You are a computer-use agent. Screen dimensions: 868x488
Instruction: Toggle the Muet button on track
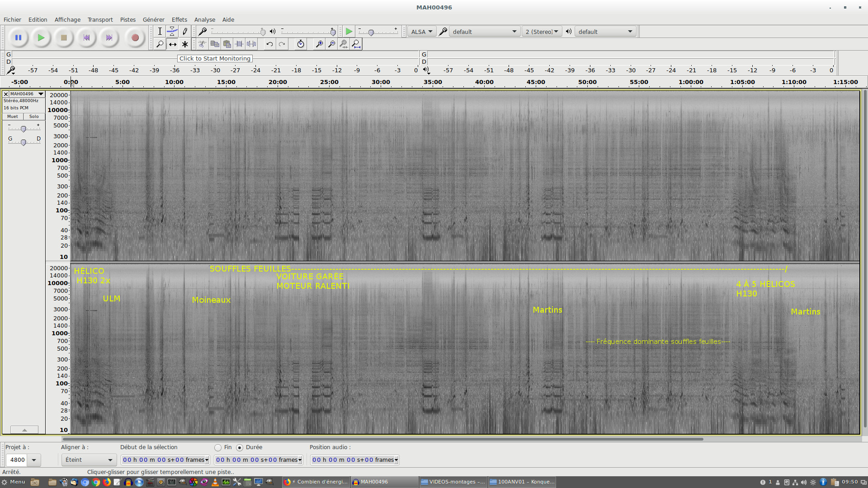coord(13,117)
